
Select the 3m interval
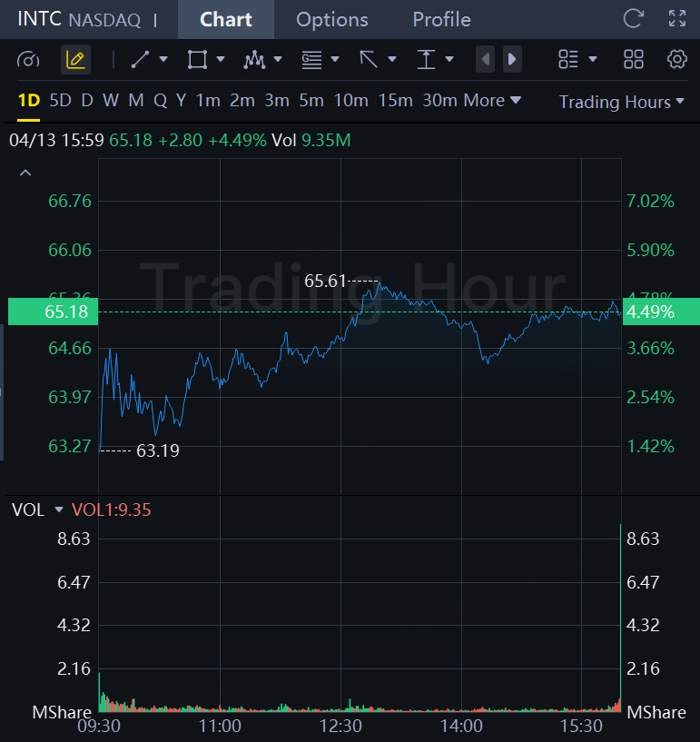point(277,101)
